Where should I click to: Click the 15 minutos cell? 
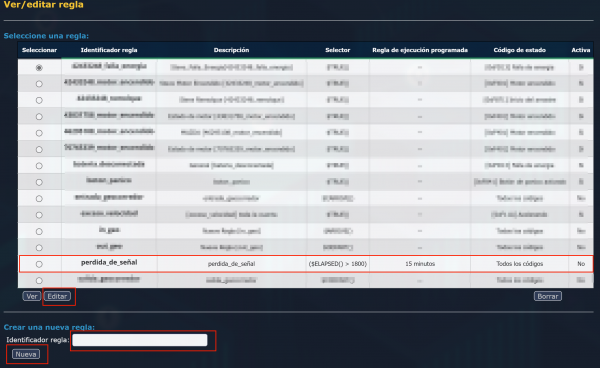(420, 264)
